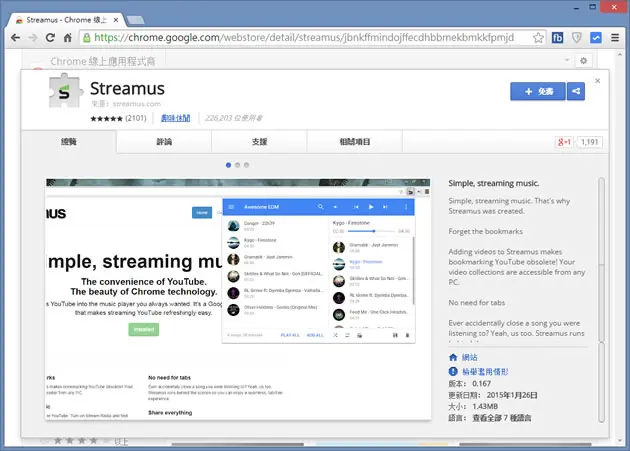Open the fb extension icon

557,38
